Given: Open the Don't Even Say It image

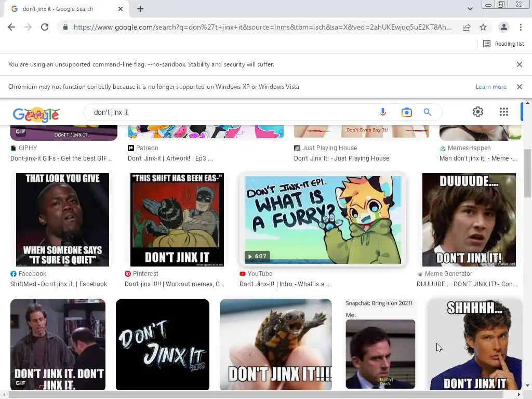Looking at the screenshot, I should (x=362, y=131).
